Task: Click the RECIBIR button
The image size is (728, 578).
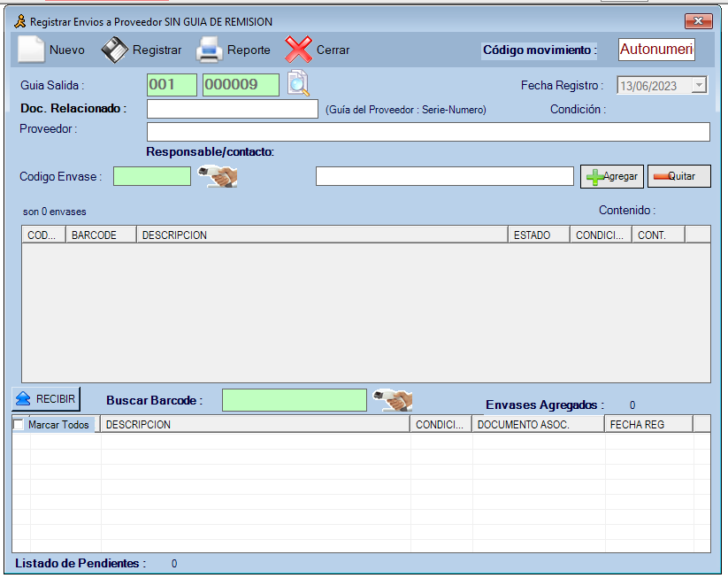Action: [46, 399]
